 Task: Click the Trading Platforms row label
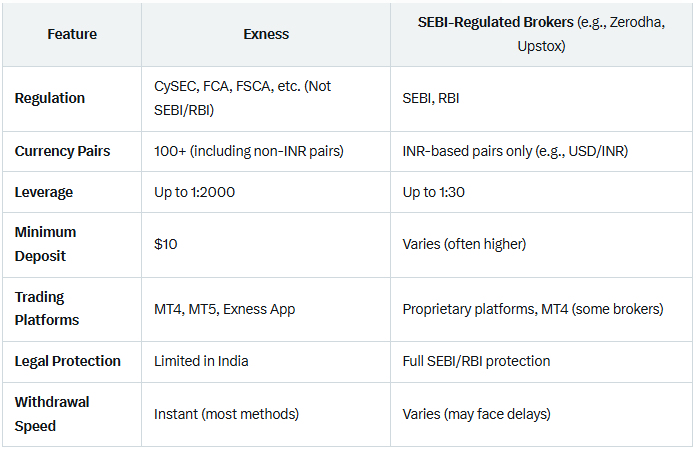click(47, 309)
